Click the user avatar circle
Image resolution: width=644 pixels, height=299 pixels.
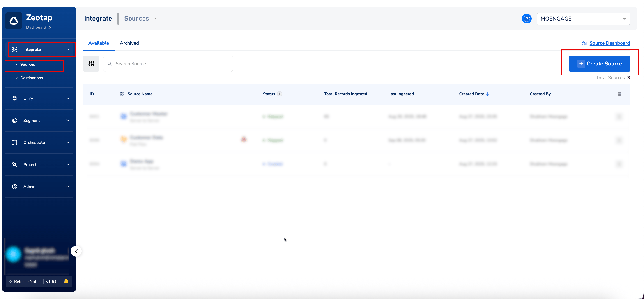click(x=14, y=254)
